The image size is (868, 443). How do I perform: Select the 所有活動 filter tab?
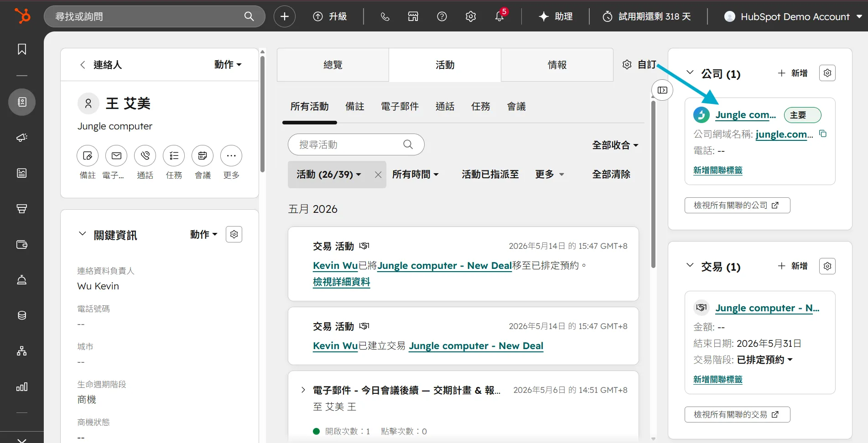[x=310, y=107]
